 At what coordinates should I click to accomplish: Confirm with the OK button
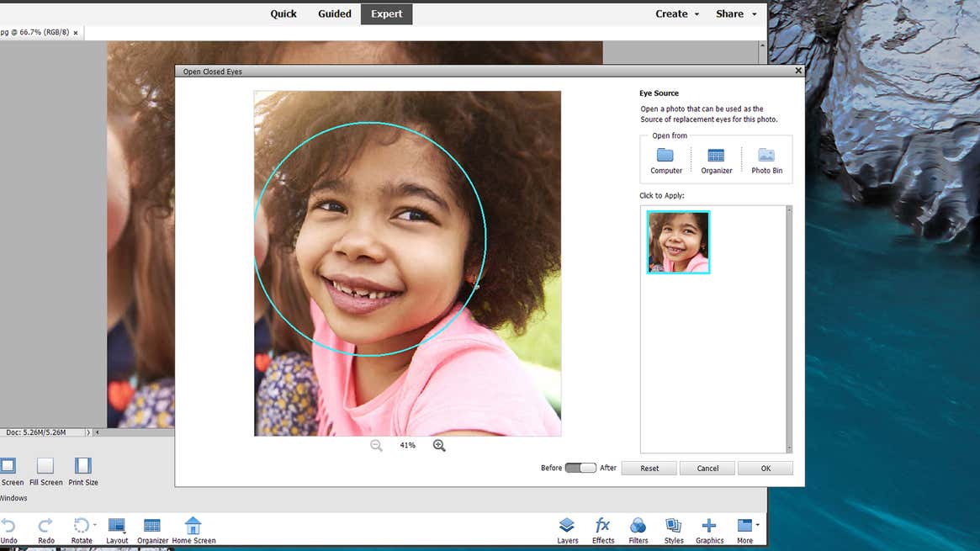765,468
